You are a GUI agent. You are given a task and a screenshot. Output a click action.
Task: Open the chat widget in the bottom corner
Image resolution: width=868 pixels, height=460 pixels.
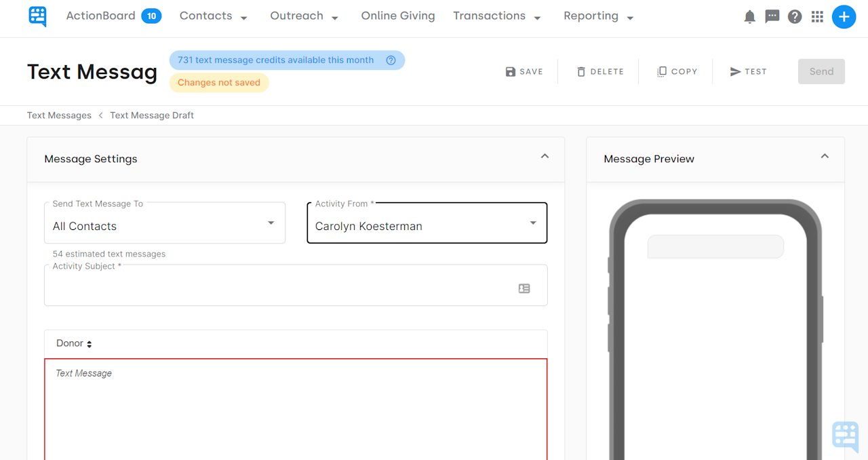[845, 437]
